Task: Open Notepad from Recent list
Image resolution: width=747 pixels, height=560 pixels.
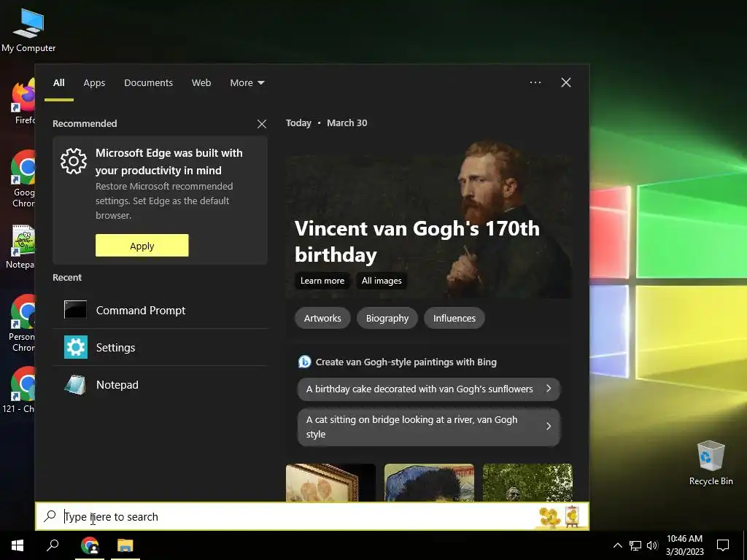Action: [x=160, y=385]
